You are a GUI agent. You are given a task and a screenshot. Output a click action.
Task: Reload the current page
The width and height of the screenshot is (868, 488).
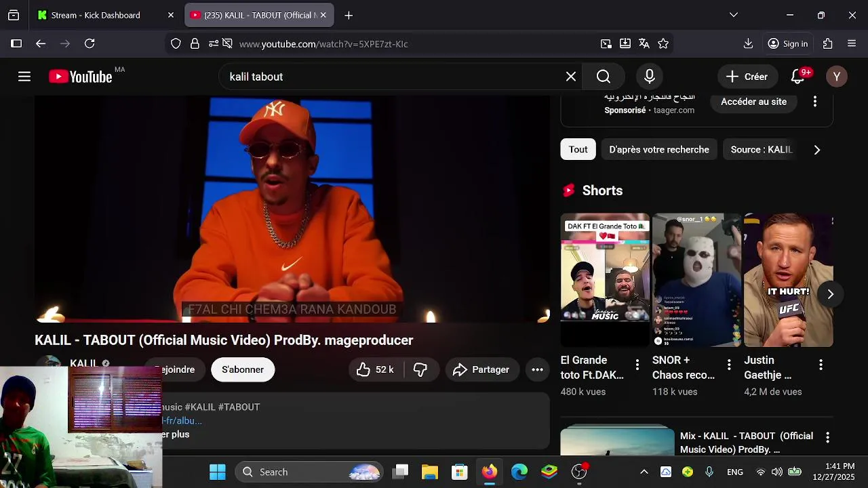(90, 43)
